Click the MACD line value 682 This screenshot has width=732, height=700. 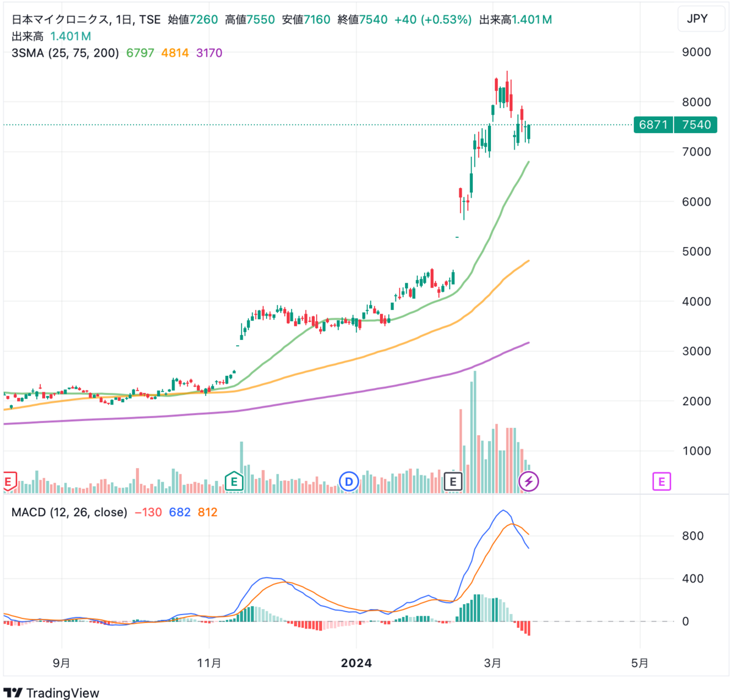[x=180, y=512]
